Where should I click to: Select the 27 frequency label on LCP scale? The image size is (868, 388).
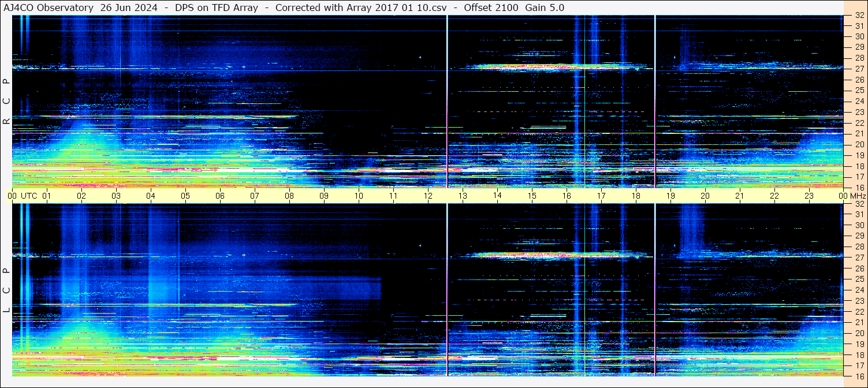click(859, 258)
